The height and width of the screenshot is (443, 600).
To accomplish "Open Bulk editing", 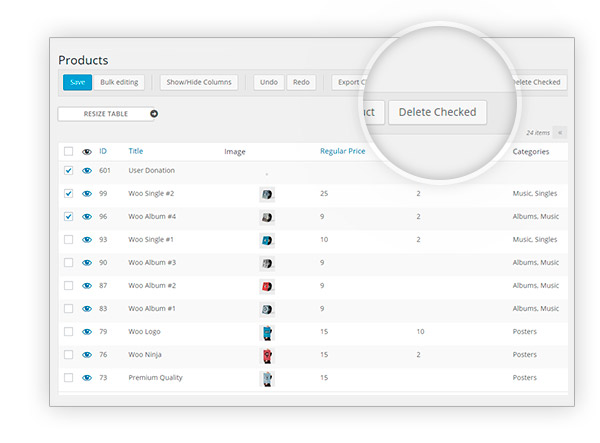I will (119, 82).
